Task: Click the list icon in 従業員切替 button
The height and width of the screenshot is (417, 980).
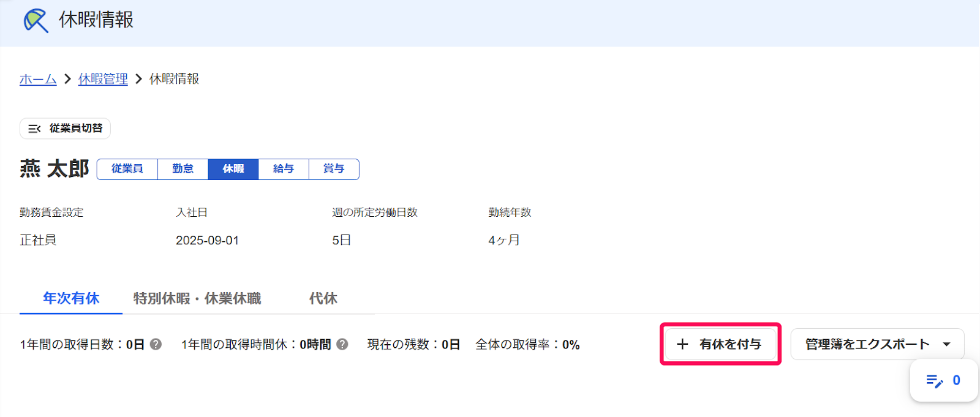Action: point(34,129)
